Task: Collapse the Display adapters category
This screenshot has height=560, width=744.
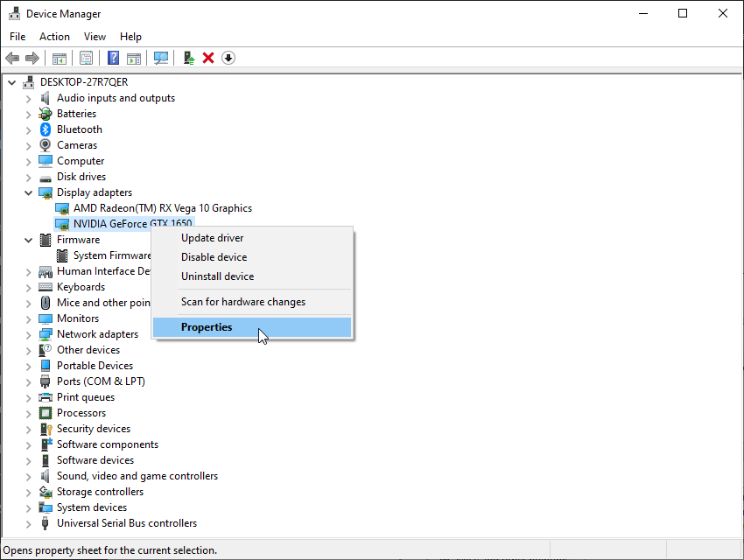Action: (x=28, y=192)
